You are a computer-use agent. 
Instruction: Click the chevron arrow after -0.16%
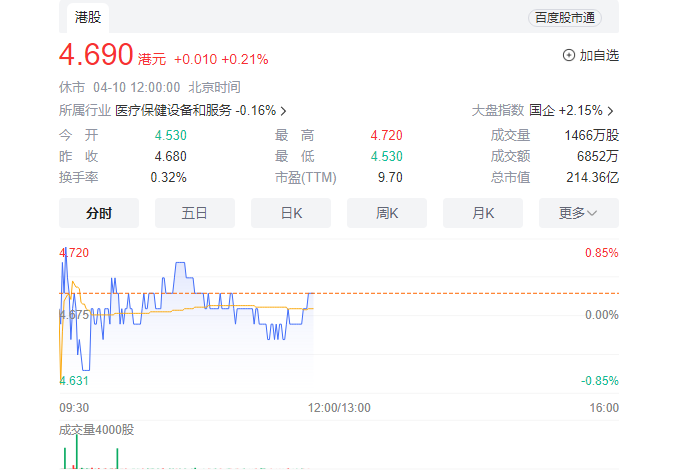pyautogui.click(x=283, y=111)
